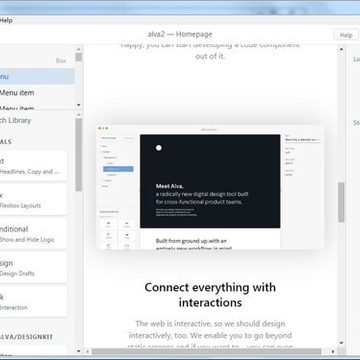Screen dimensions: 360x360
Task: Click the right arrow of the preview's horizontal scrollbar
Action: pyautogui.click(x=333, y=351)
